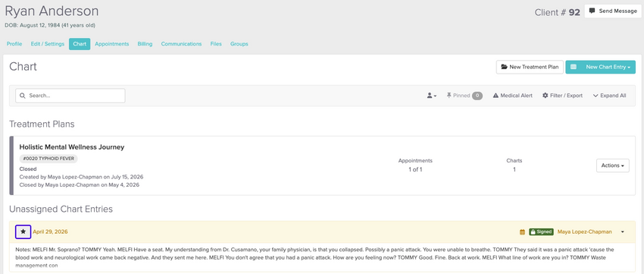Click the calendar icon beside Signed badge

coord(522,232)
